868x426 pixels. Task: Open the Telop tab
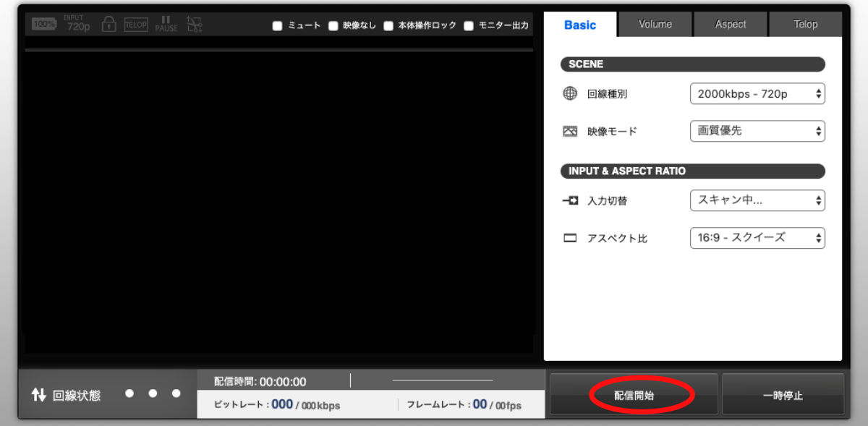[x=805, y=25]
